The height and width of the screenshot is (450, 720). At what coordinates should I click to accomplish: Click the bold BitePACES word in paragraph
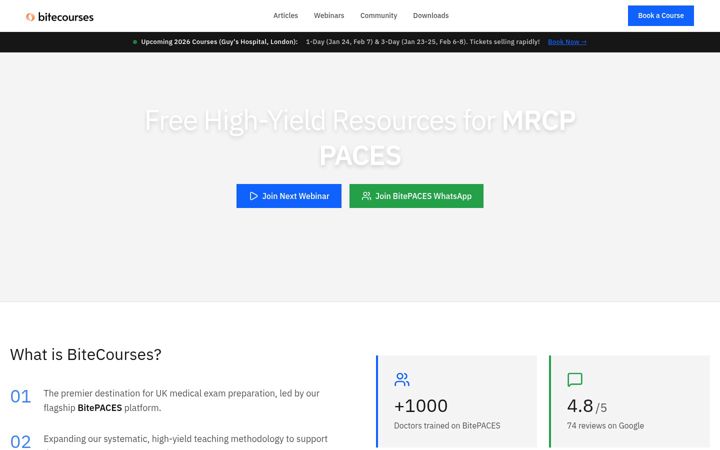point(100,408)
